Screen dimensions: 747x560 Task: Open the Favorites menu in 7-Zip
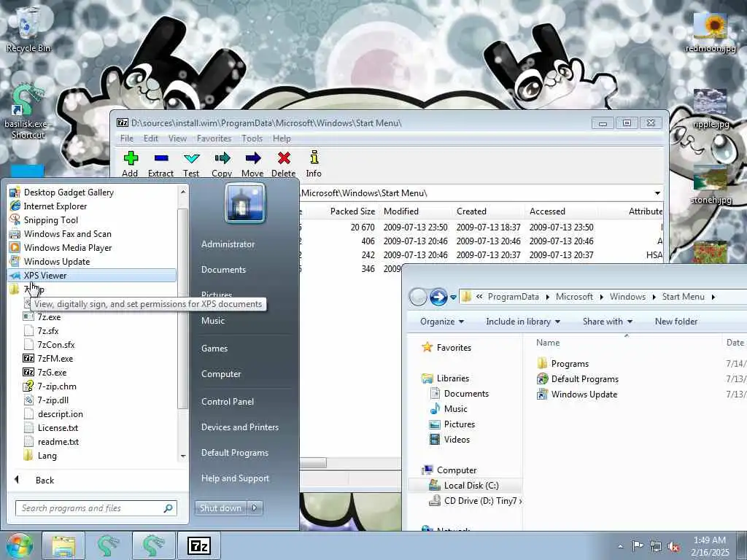click(x=214, y=138)
